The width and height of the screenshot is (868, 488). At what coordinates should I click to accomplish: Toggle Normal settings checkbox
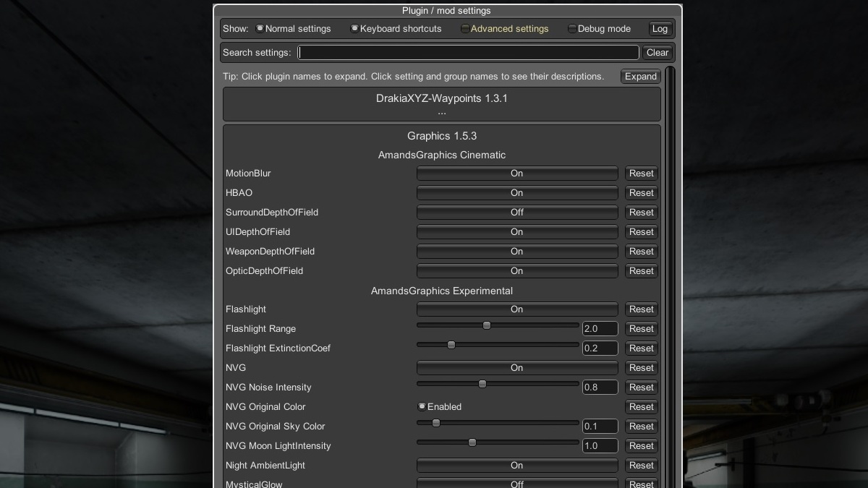click(x=260, y=29)
